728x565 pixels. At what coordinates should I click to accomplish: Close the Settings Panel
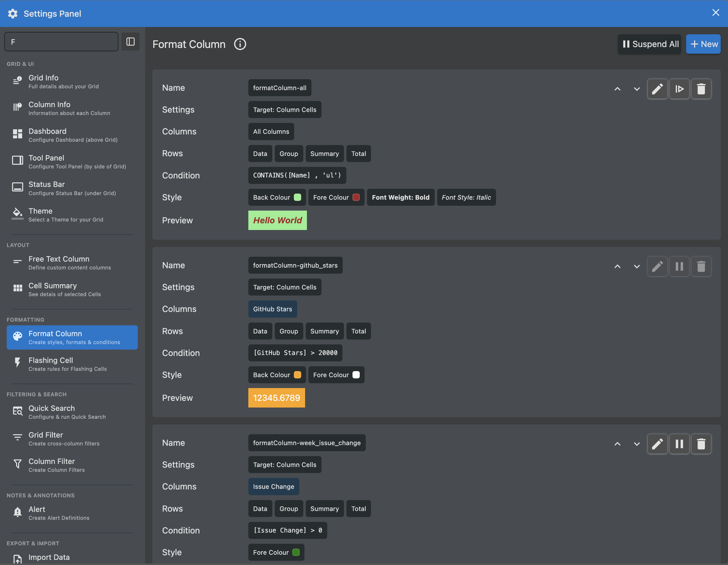tap(715, 13)
